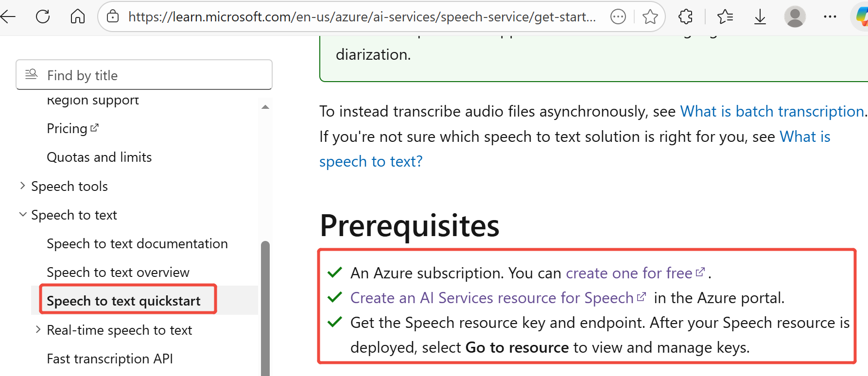Collapse the Speech to text section
Screen dimensions: 868x376
point(22,214)
